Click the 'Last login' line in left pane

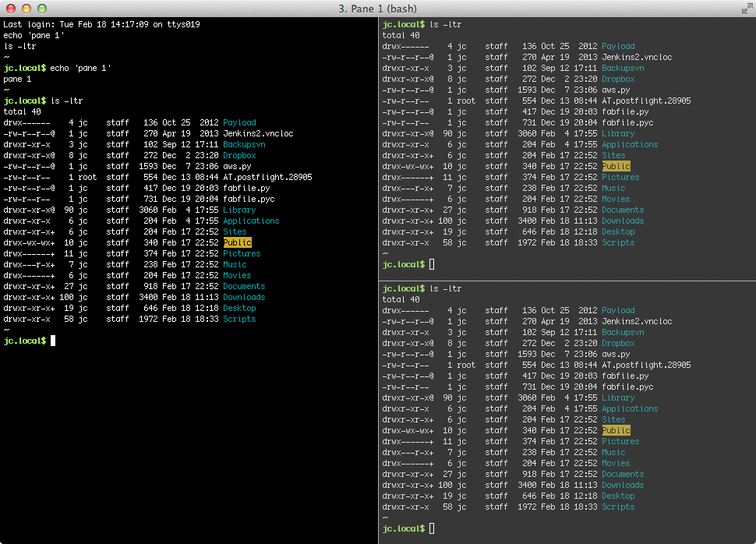(102, 24)
